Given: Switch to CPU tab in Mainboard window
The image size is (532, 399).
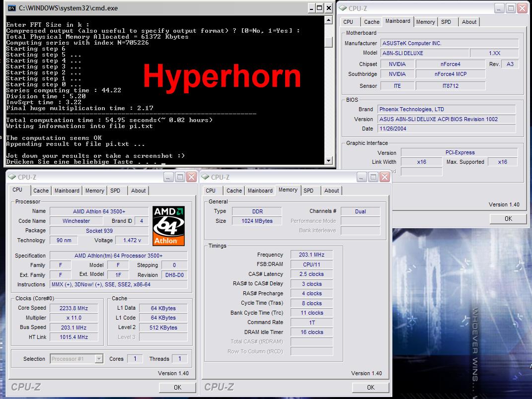Looking at the screenshot, I should coord(348,22).
